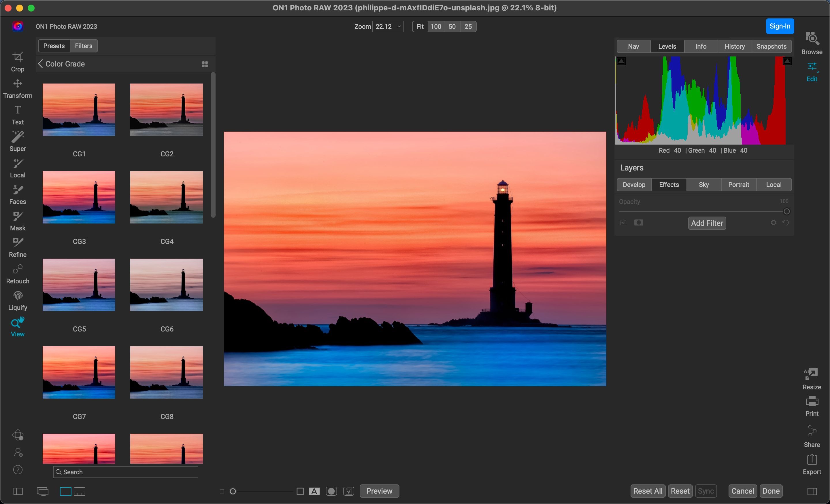Open the Zoom percentage dropdown
The width and height of the screenshot is (830, 504).
[x=399, y=26]
